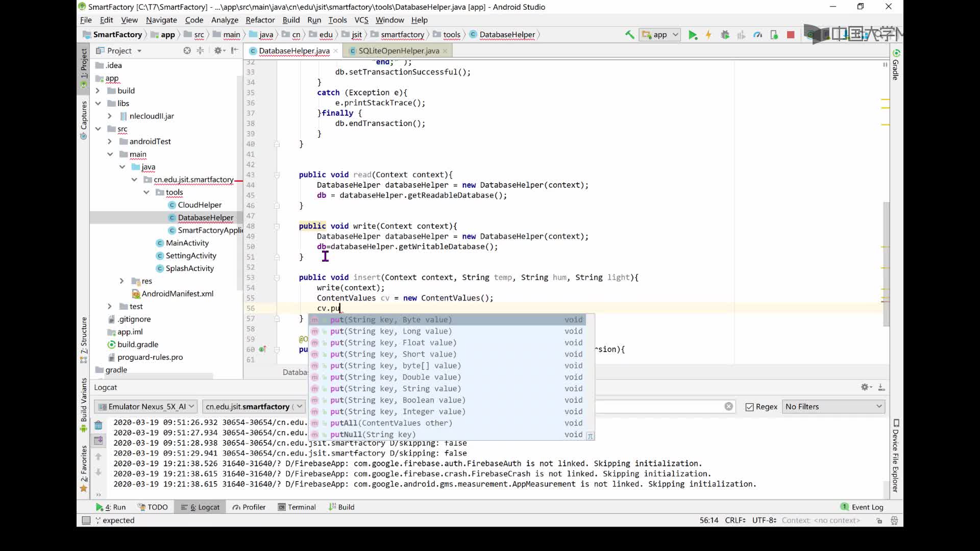
Task: Collapse the libs folder in project tree
Action: click(97, 104)
